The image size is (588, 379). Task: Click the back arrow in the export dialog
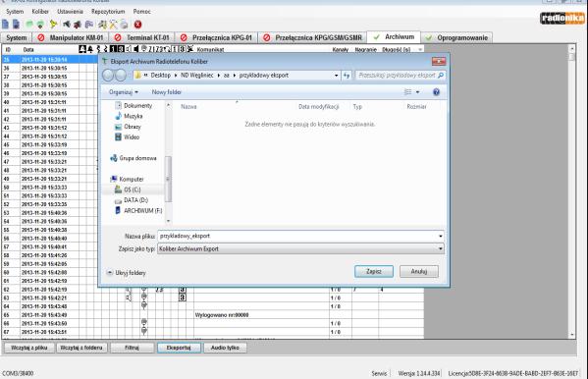[108, 75]
